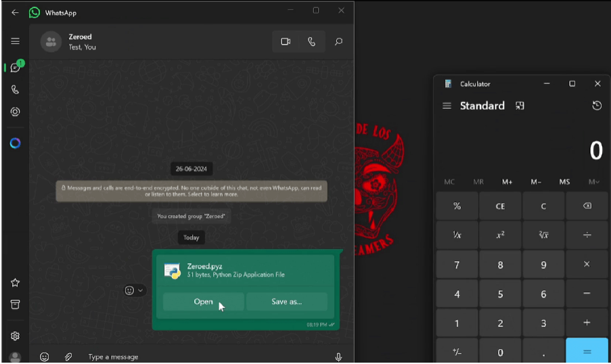Click digit 6 in Calculator
Screen dimensions: 611x364
click(x=543, y=294)
